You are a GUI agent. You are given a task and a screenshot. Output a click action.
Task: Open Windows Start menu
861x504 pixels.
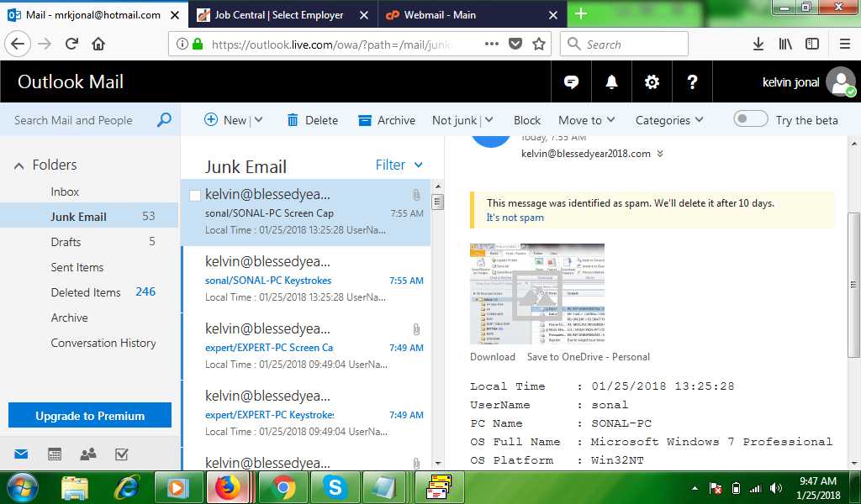tap(22, 487)
